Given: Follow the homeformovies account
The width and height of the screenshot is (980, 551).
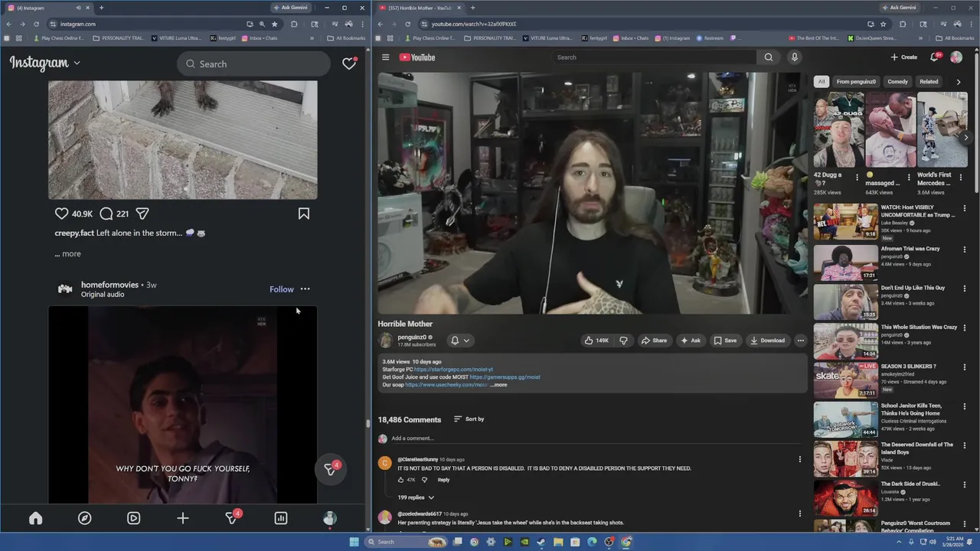Looking at the screenshot, I should (x=282, y=289).
